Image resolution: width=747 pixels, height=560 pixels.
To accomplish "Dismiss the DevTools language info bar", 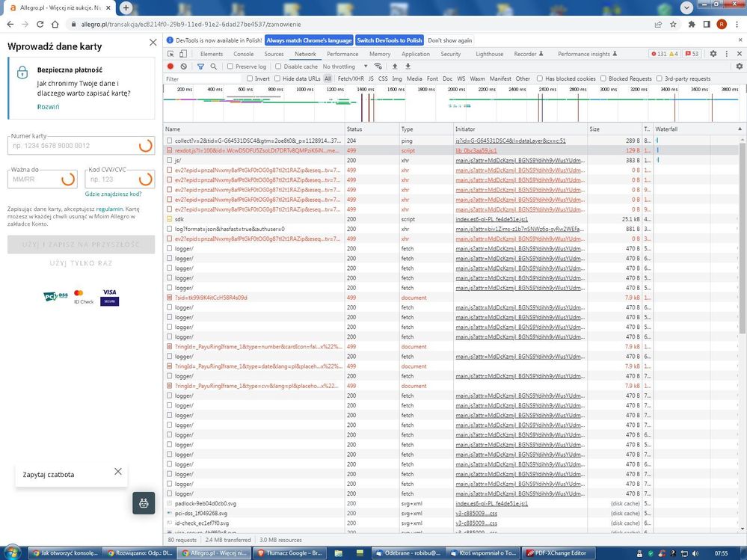I will click(740, 40).
